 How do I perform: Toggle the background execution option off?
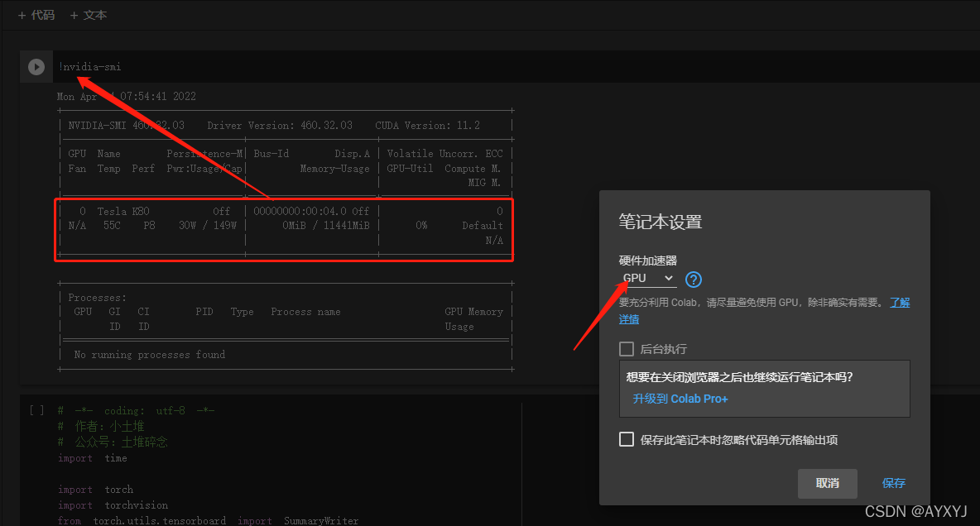click(x=627, y=348)
